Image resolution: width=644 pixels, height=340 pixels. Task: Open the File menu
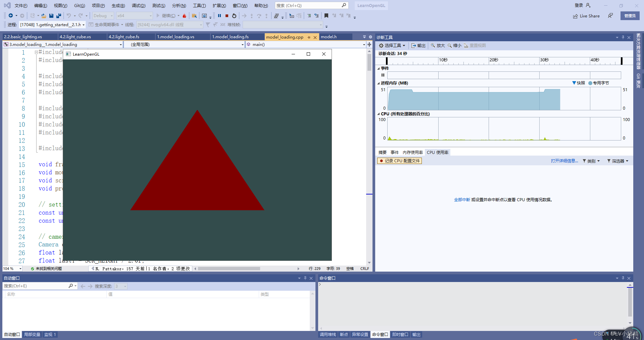pos(21,6)
